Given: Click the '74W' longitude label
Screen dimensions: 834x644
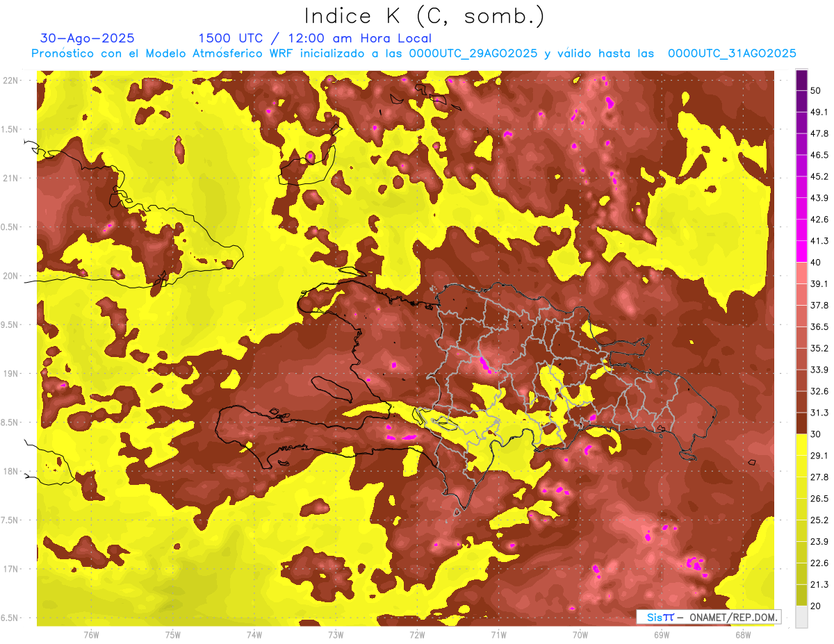Looking at the screenshot, I should 254,634.
